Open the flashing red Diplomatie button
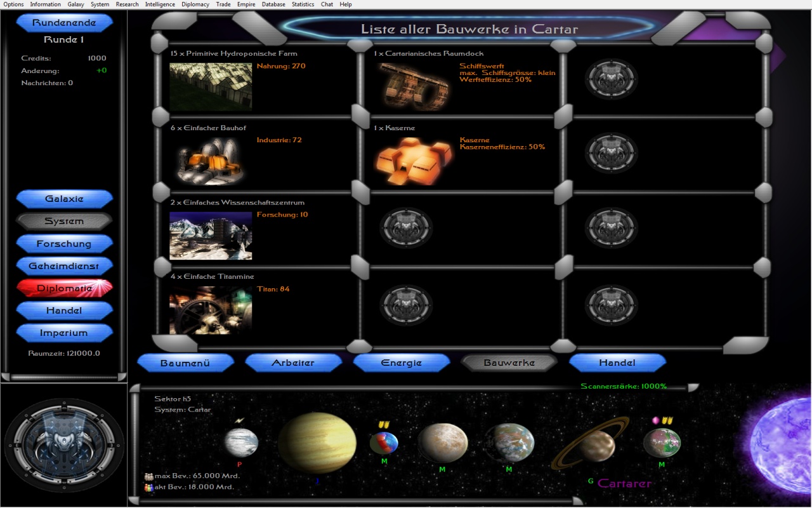This screenshot has height=508, width=812. point(64,288)
